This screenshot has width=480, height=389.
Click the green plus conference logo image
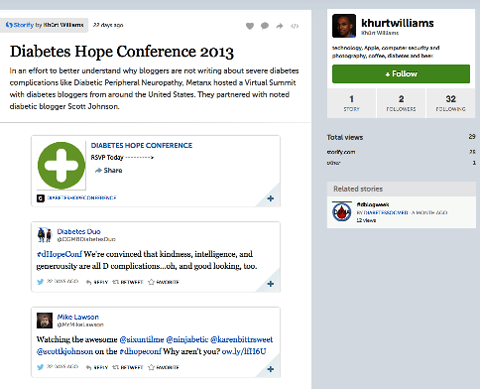tap(61, 166)
